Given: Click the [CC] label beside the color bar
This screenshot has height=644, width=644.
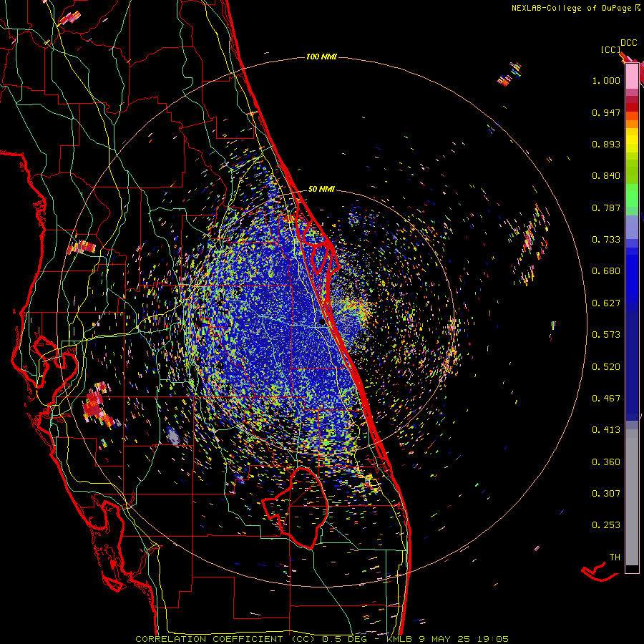Looking at the screenshot, I should [610, 49].
